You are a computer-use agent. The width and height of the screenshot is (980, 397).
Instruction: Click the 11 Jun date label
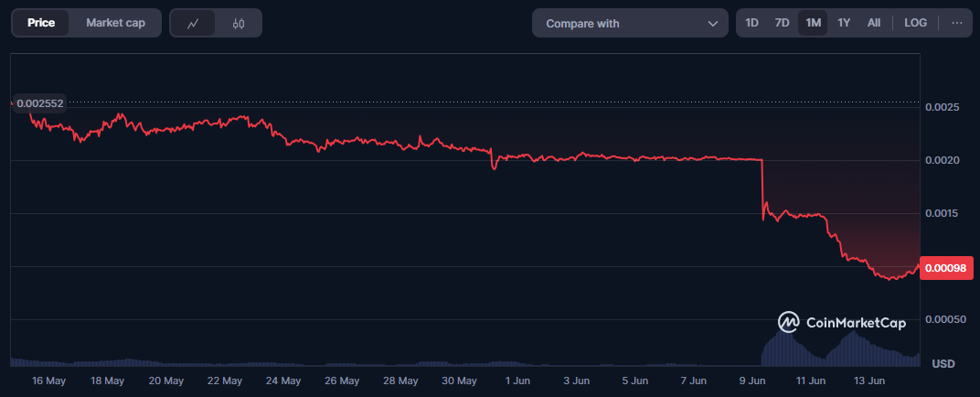(x=811, y=381)
